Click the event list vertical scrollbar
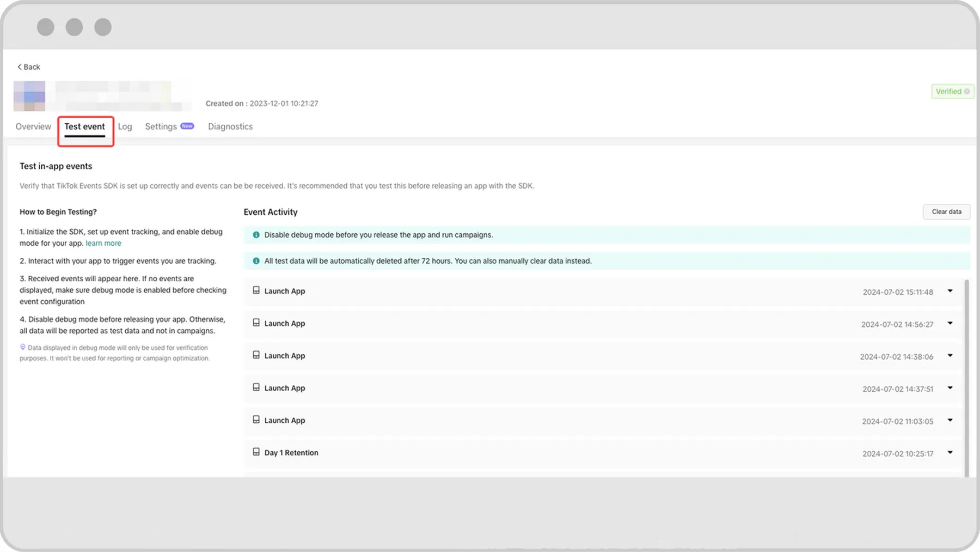The image size is (980, 552). click(967, 377)
